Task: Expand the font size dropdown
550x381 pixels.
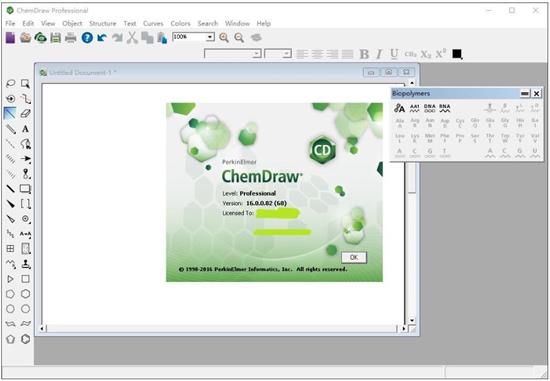Action: [x=287, y=54]
